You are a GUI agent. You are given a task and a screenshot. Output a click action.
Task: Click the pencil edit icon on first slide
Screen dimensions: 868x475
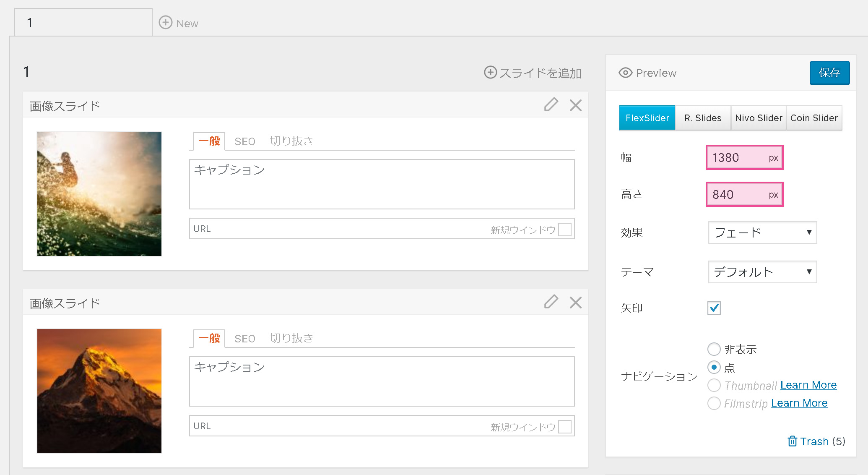tap(551, 104)
